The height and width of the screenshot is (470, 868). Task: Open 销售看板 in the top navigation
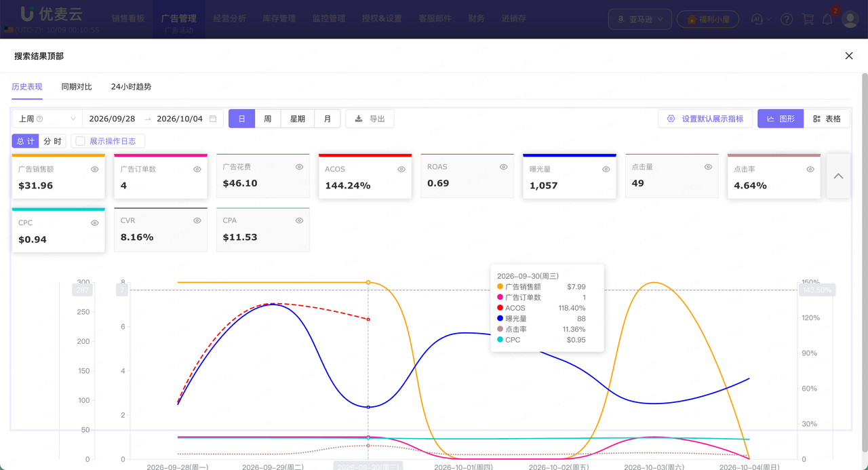click(128, 19)
